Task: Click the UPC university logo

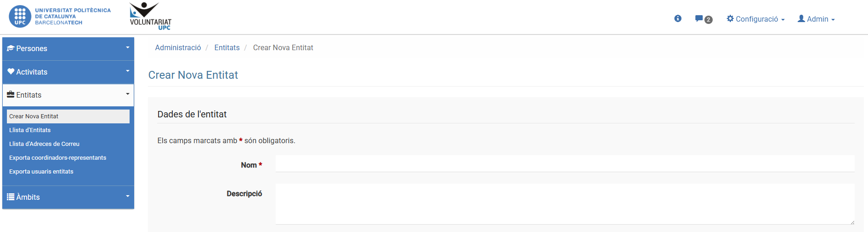Action: pyautogui.click(x=59, y=17)
